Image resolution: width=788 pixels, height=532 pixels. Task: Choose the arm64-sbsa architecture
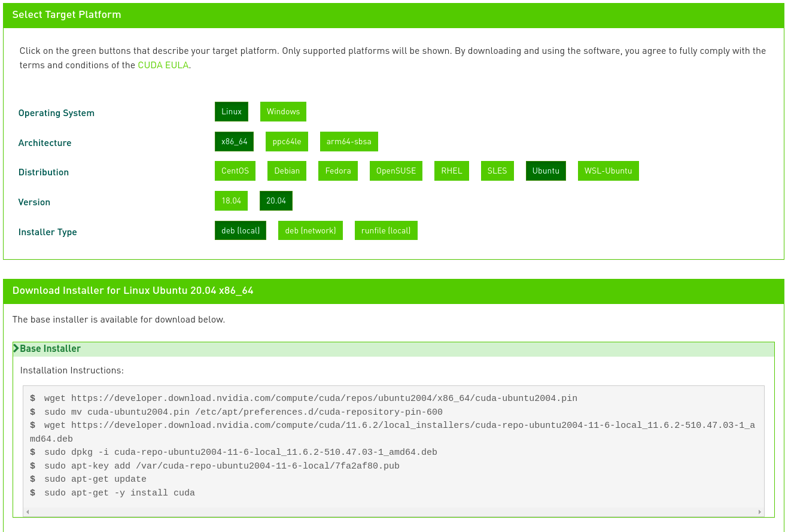(x=349, y=141)
